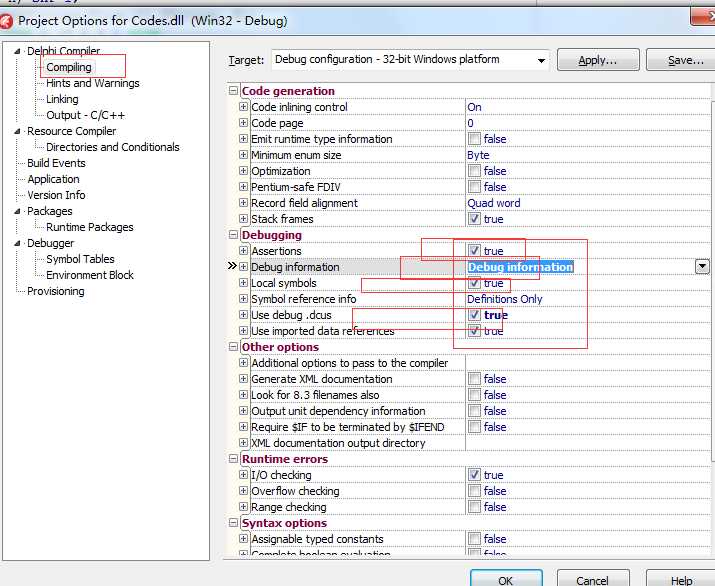Viewport: 715px width, 586px height.
Task: Open the Provisioning page
Action: click(56, 291)
